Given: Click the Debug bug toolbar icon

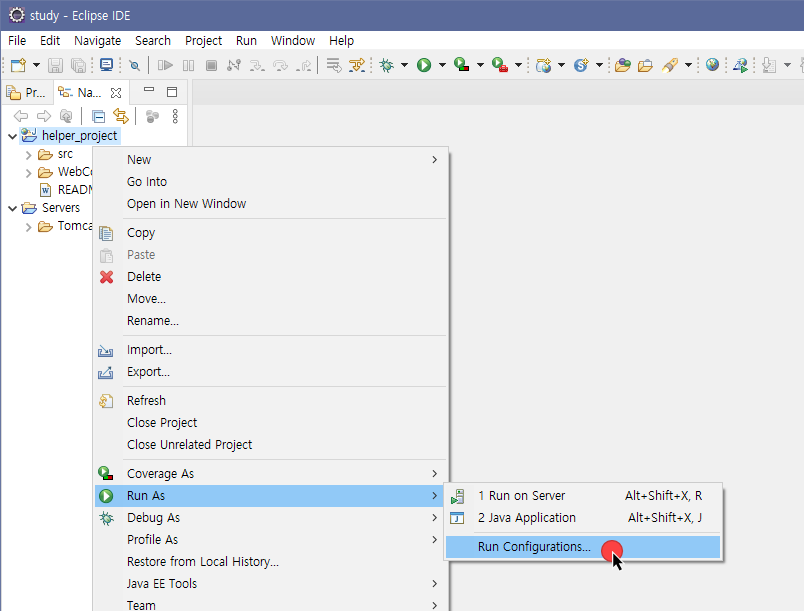Looking at the screenshot, I should click(x=387, y=65).
